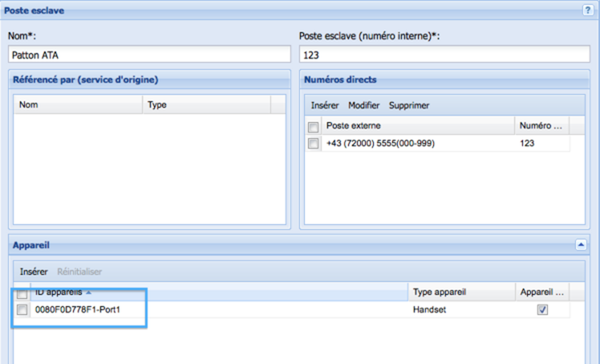Click Insérer in the Appareil toolbar
The image size is (600, 364).
[x=34, y=272]
